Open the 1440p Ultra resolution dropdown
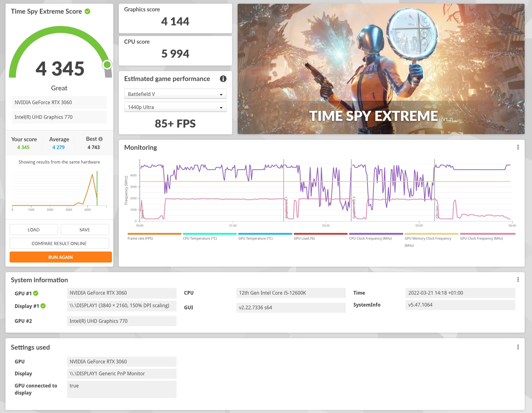 point(175,107)
